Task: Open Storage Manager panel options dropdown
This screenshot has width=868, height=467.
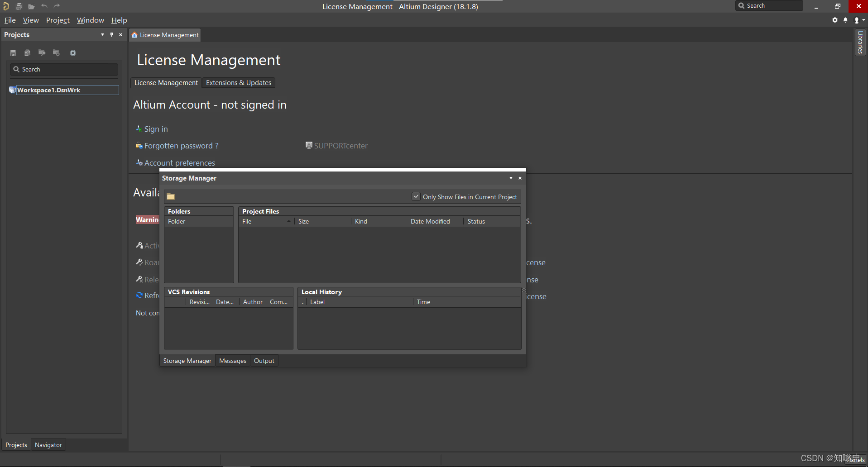Action: tap(511, 178)
